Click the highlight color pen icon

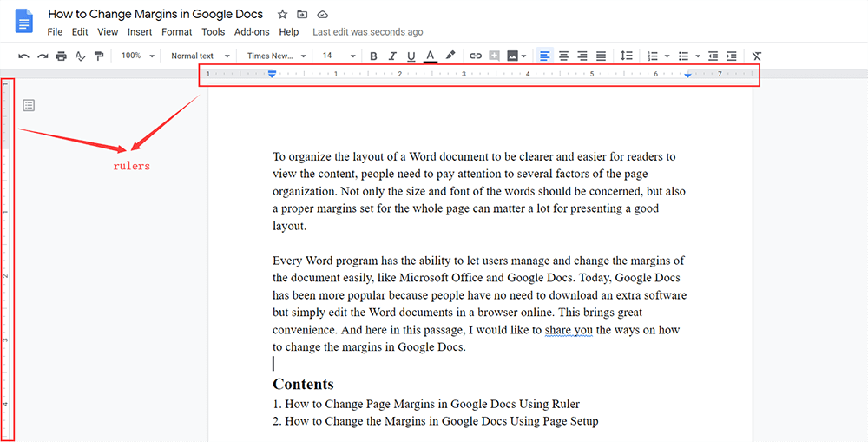[x=450, y=56]
